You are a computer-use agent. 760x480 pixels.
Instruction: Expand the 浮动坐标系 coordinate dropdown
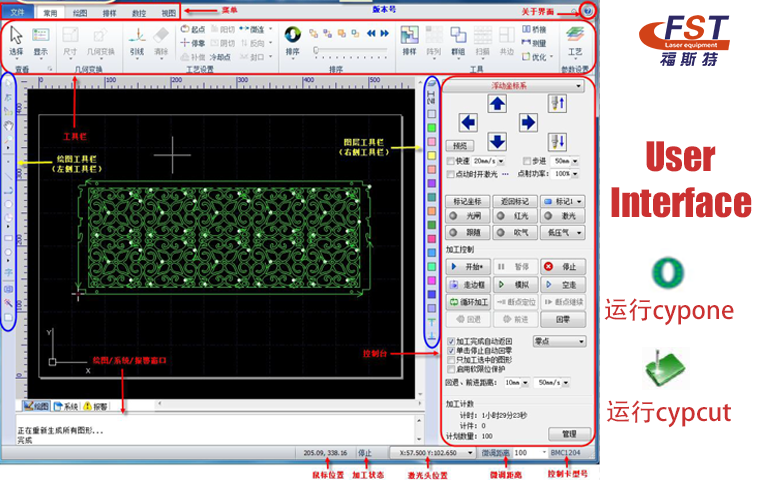tap(578, 86)
